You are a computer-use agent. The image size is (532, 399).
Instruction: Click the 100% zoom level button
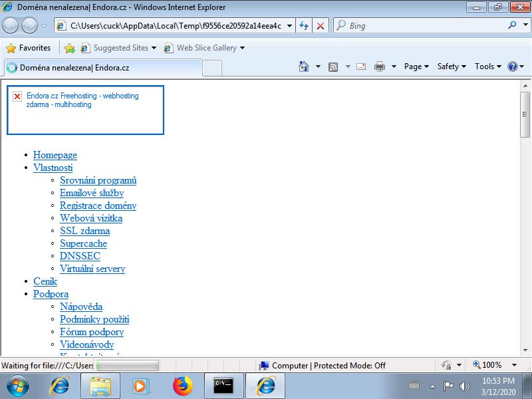coord(487,365)
